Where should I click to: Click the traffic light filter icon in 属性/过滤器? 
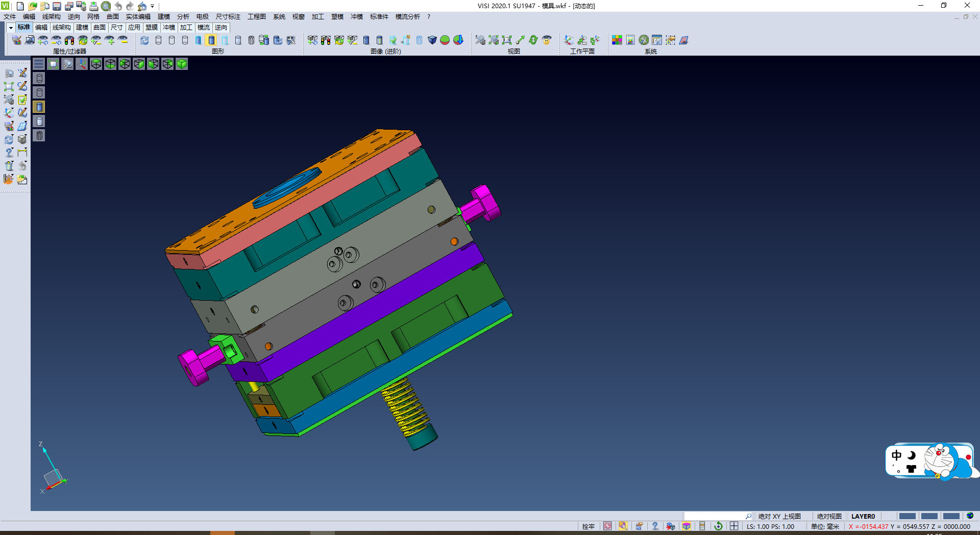(x=69, y=40)
